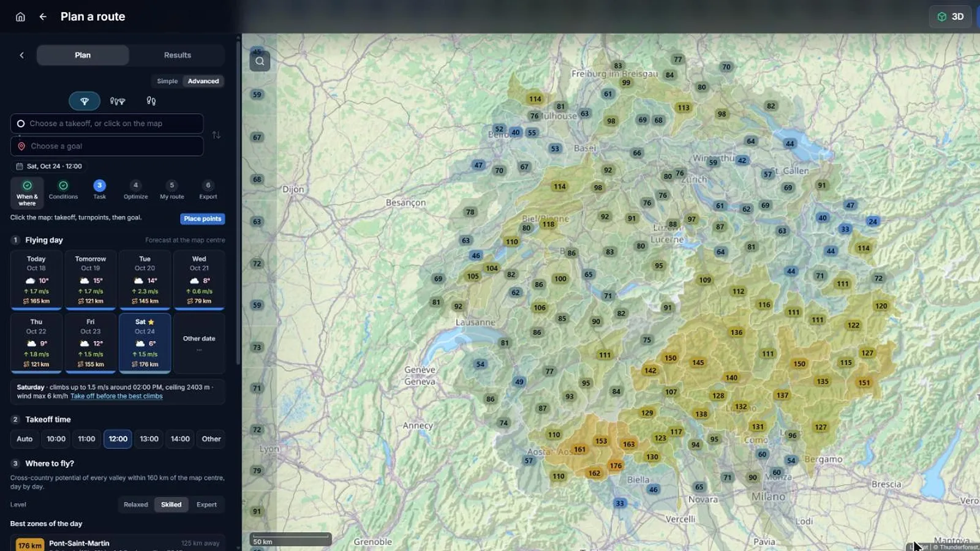Click the 176 km zone marker on map
980x551 pixels.
tap(616, 465)
